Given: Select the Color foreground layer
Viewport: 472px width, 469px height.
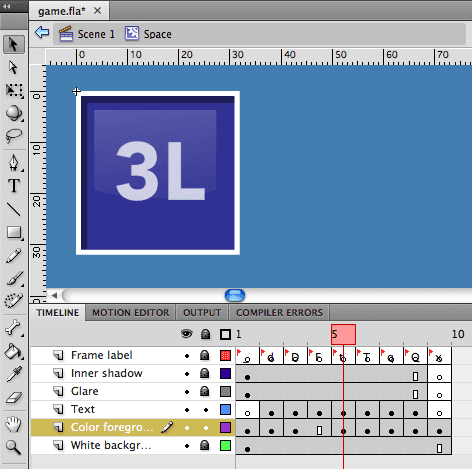Looking at the screenshot, I should click(x=112, y=427).
